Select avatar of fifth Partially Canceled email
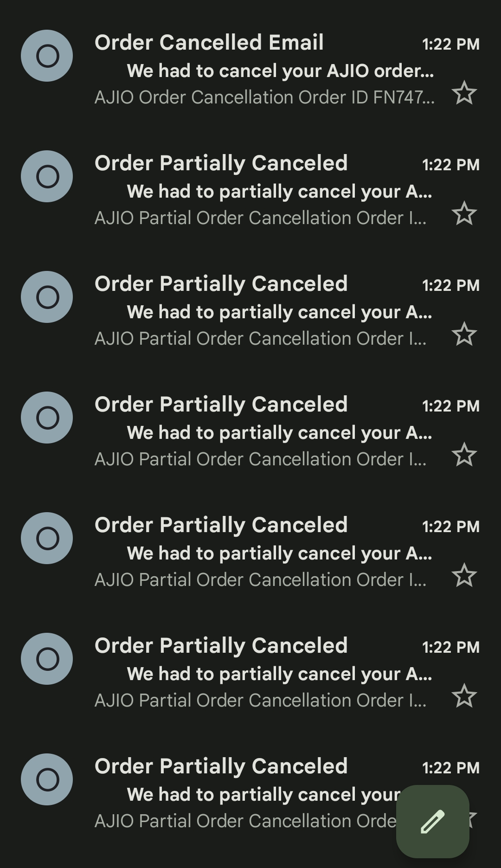 [47, 659]
